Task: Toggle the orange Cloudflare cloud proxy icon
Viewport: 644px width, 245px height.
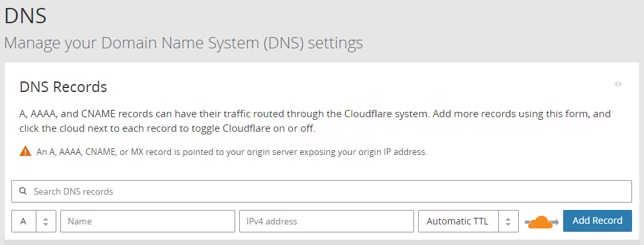Action: pyautogui.click(x=541, y=222)
